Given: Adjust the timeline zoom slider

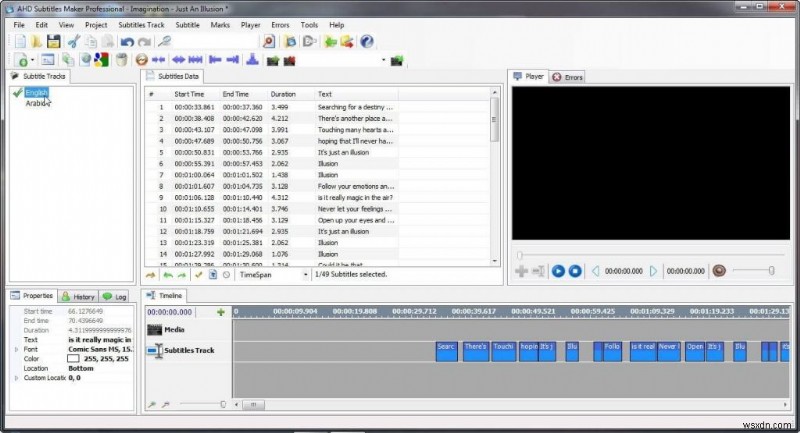Looking at the screenshot, I should (x=203, y=404).
